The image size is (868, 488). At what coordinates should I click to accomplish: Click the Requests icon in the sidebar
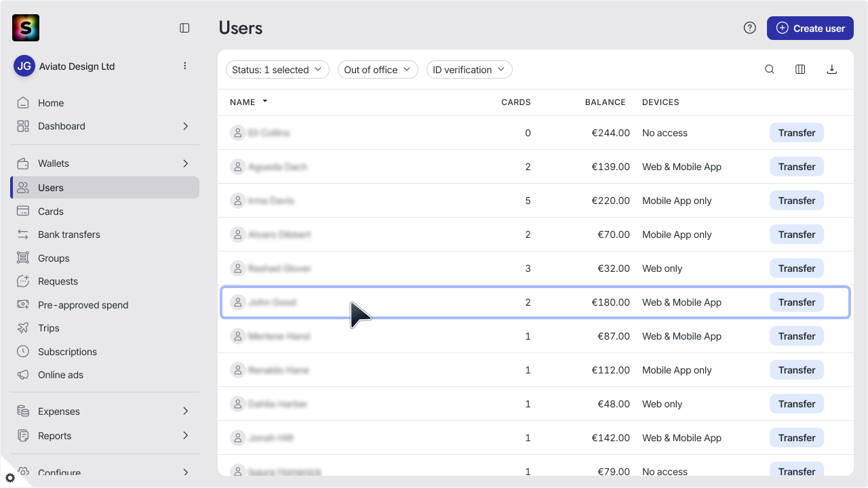[23, 281]
